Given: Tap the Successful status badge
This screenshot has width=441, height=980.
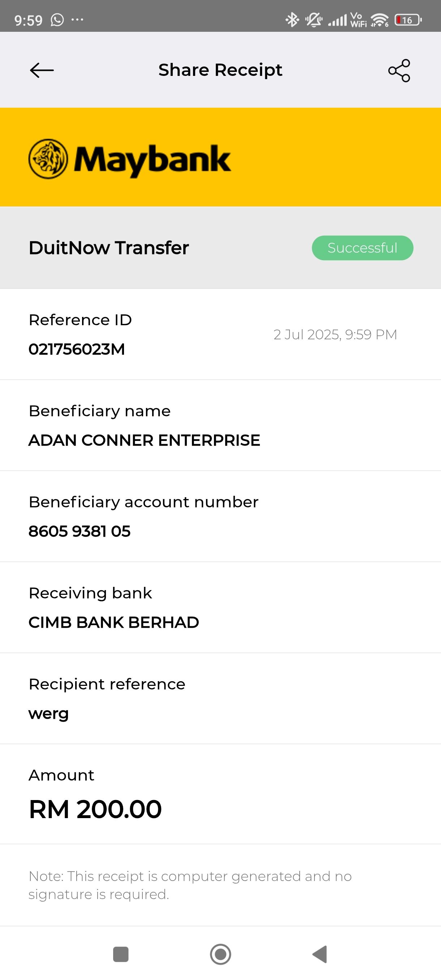Looking at the screenshot, I should coord(362,248).
